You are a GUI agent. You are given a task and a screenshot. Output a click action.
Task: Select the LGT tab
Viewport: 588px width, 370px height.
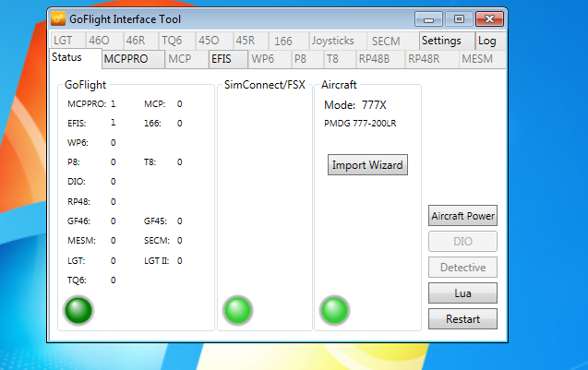point(63,41)
